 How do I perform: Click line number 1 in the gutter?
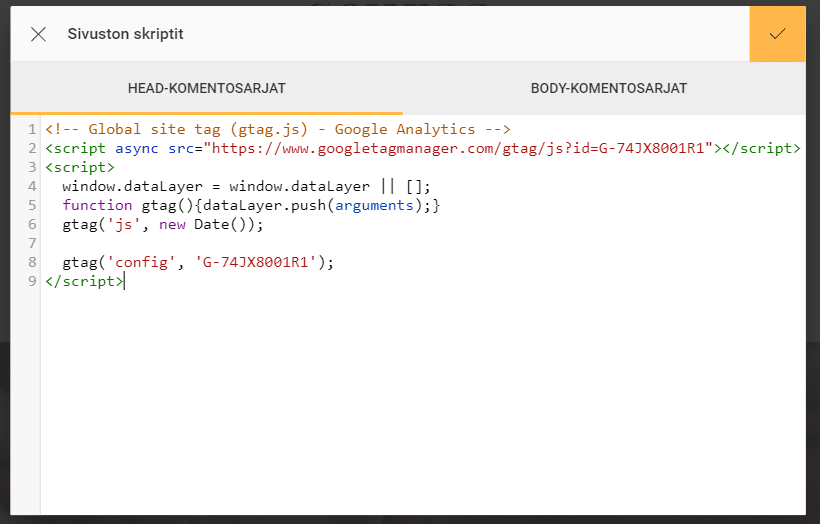[32, 129]
